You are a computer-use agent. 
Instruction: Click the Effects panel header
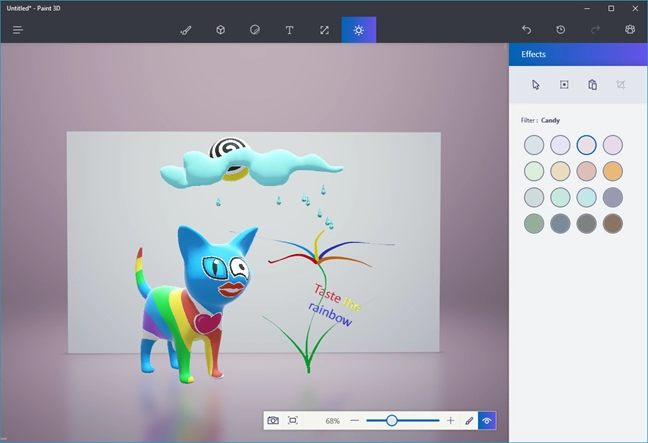click(578, 55)
